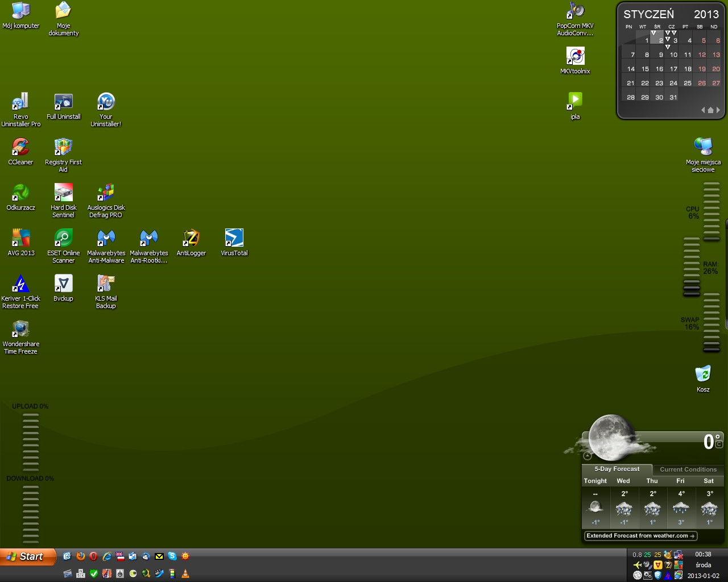Open Extended Forecast from weather.com link
Viewport: 728px width, 582px height.
point(640,535)
